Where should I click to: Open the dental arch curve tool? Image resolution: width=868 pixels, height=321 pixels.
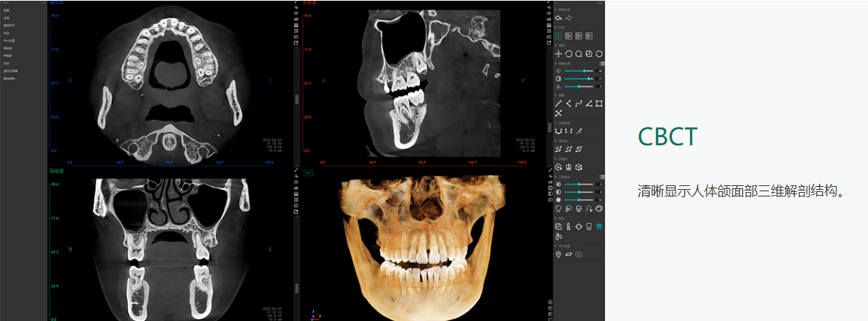(558, 131)
